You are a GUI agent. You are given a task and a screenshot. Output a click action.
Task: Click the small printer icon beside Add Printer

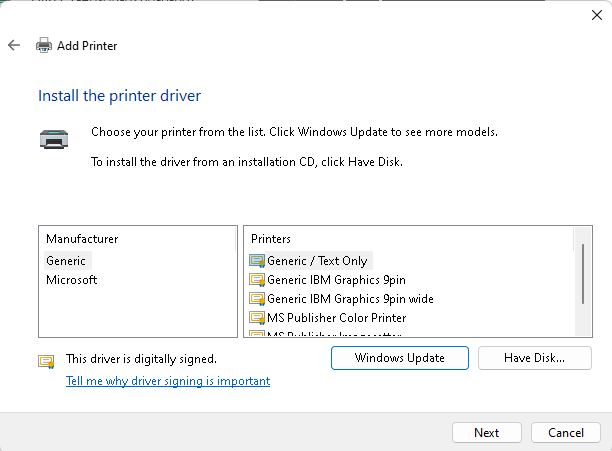(44, 46)
